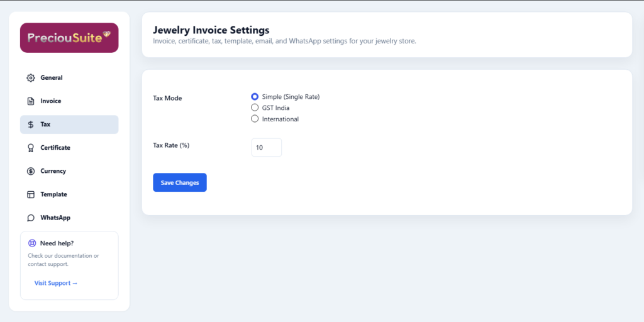Viewport: 644px width, 322px height.
Task: Click the Need help lifebuoy icon
Action: [x=32, y=243]
